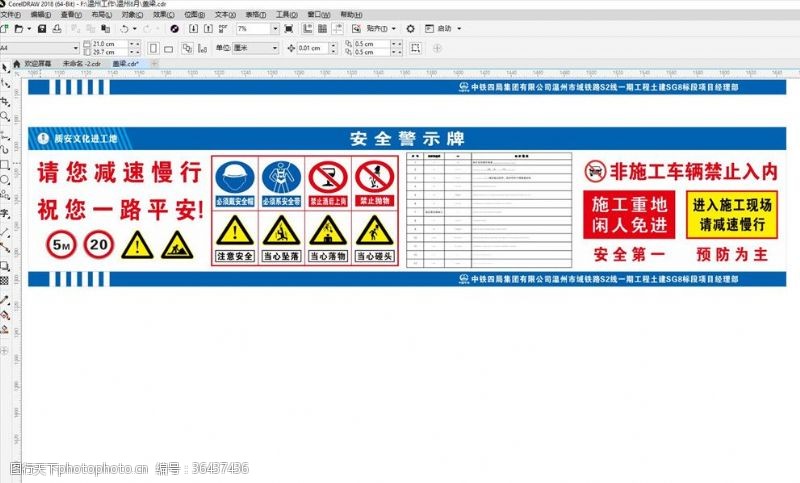This screenshot has height=483, width=800.
Task: Open the zoom level 7% dropdown
Action: pos(276,30)
